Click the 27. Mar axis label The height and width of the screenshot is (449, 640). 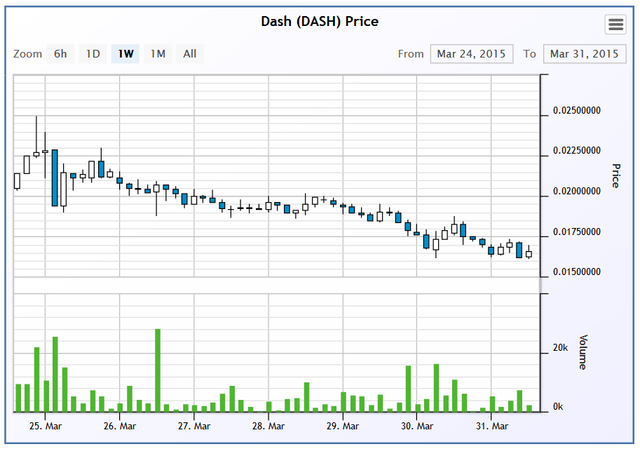coord(194,426)
